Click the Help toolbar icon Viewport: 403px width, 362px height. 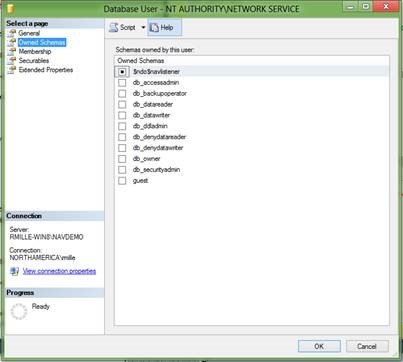pos(154,27)
